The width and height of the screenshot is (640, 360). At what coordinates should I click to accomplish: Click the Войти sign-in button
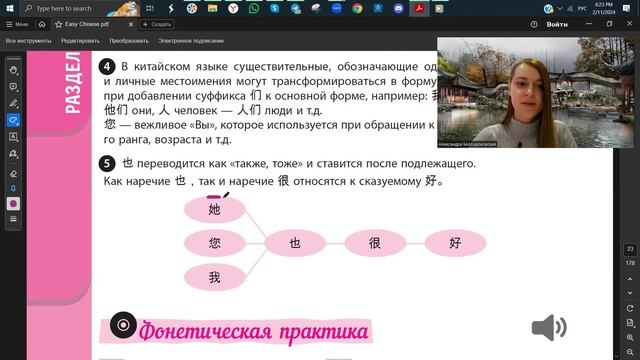(x=557, y=24)
